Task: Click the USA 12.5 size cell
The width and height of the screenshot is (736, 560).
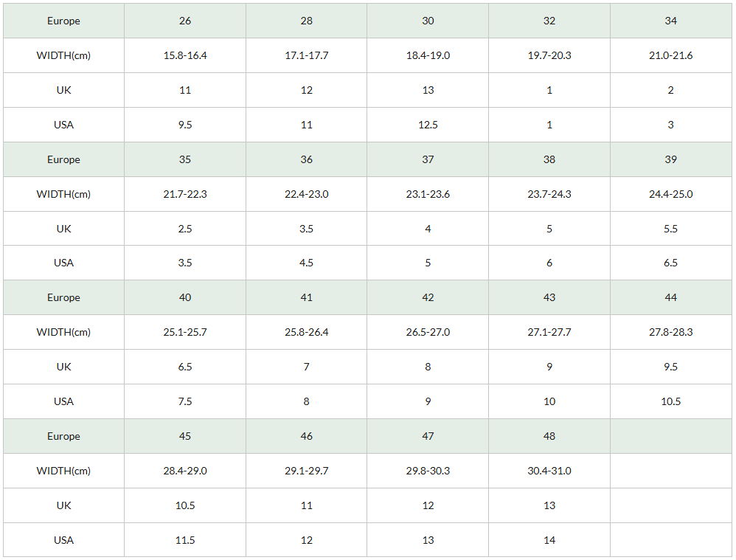Action: (x=428, y=125)
